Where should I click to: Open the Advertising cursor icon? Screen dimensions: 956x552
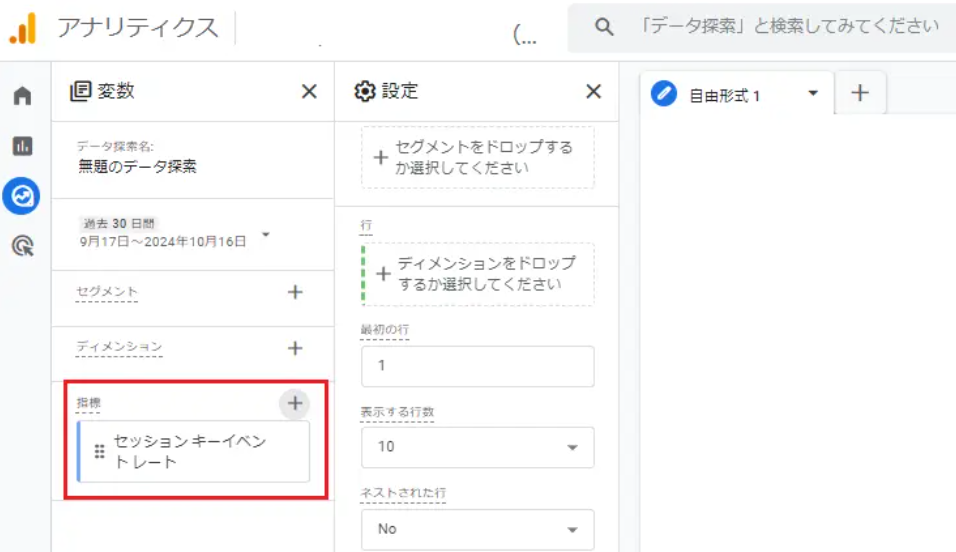tap(23, 246)
